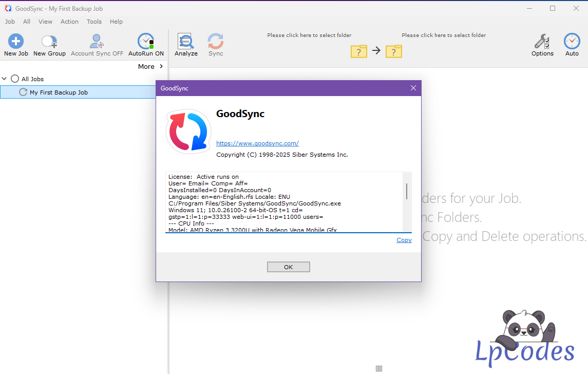
Task: Click the GoodSync app icon in title bar
Action: (8, 8)
